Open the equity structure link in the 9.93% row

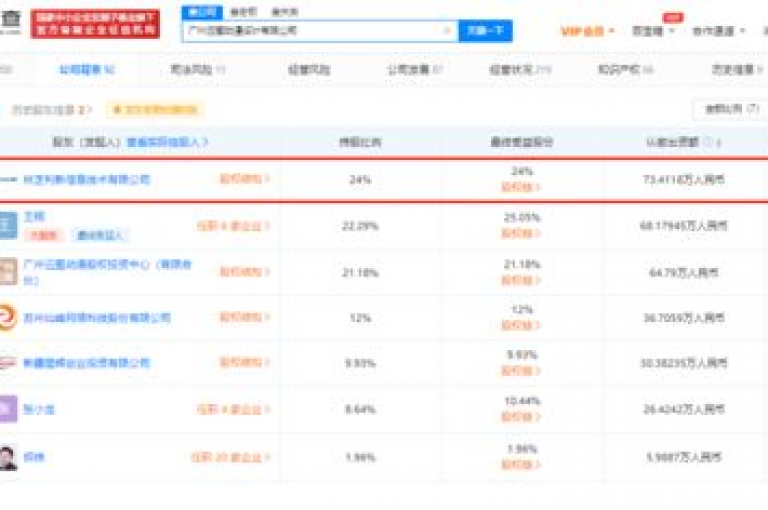click(x=245, y=362)
